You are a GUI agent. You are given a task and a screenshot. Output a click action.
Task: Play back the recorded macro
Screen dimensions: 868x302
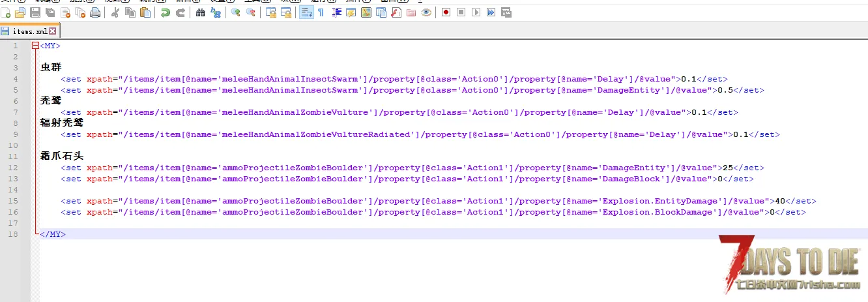pyautogui.click(x=476, y=12)
